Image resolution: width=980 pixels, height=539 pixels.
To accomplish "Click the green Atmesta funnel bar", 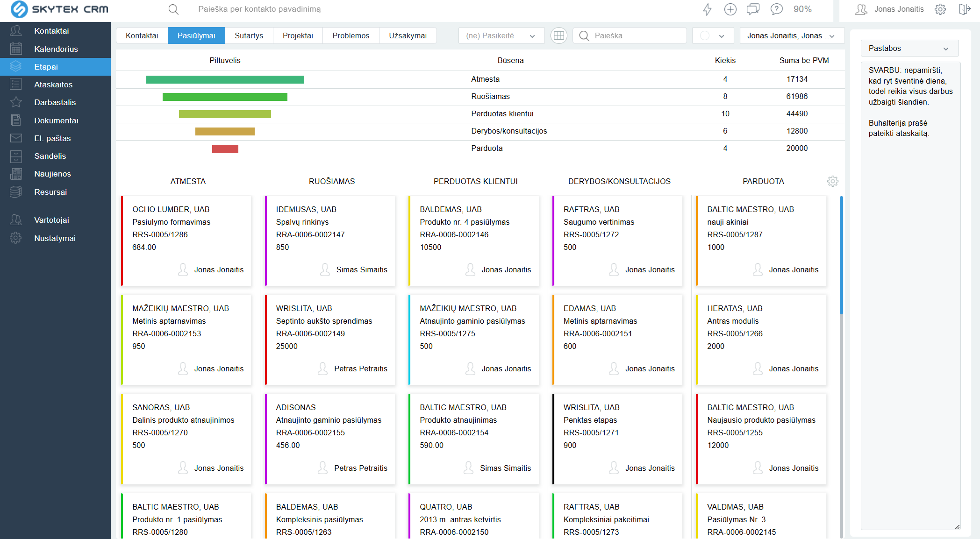I will pos(225,79).
